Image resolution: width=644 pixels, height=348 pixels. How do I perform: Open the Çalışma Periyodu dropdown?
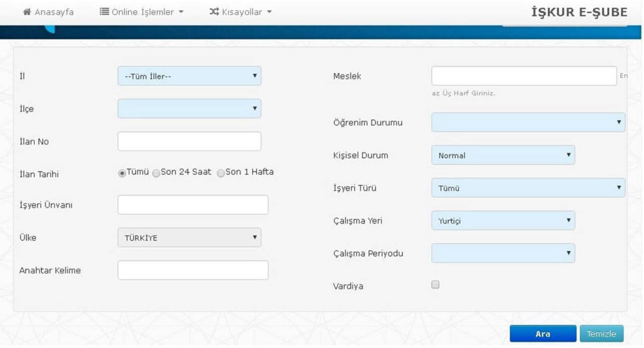coord(503,253)
